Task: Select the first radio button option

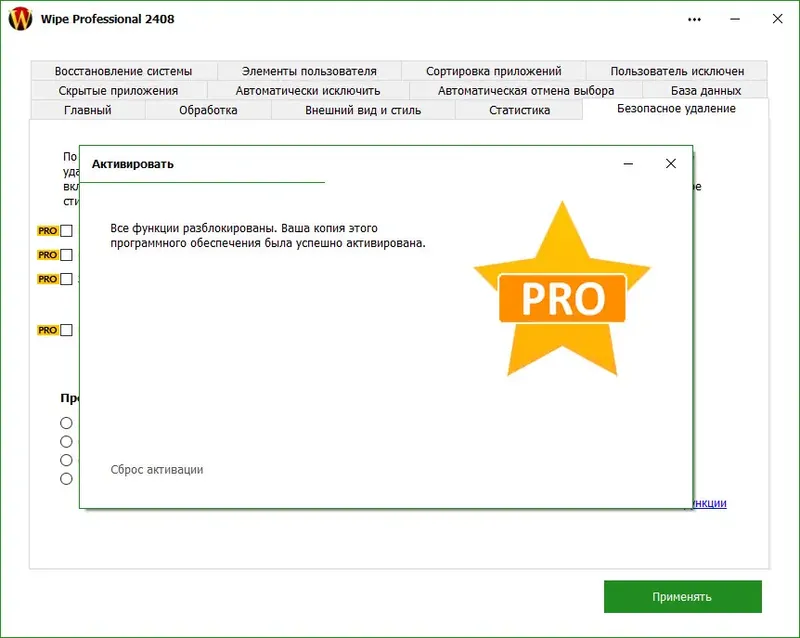Action: click(65, 423)
